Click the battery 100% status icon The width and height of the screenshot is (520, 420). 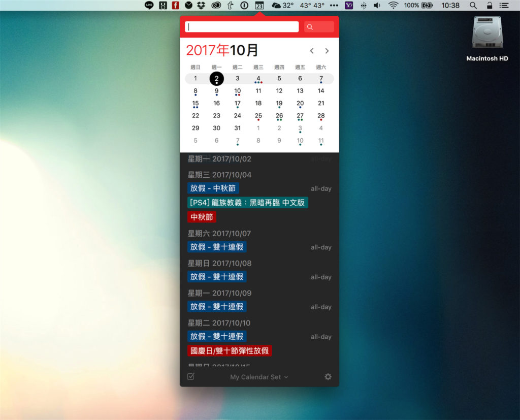418,5
